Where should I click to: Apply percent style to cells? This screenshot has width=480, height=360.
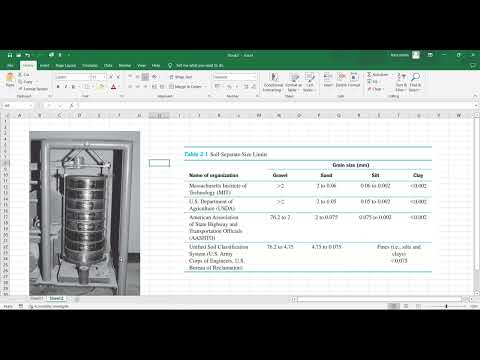click(x=229, y=87)
